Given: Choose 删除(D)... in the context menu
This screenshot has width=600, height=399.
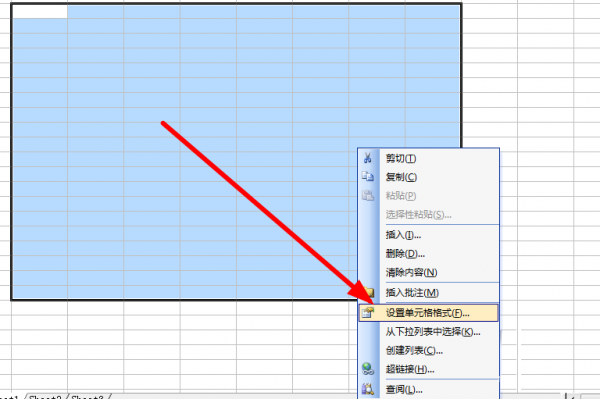Looking at the screenshot, I should pyautogui.click(x=405, y=253).
